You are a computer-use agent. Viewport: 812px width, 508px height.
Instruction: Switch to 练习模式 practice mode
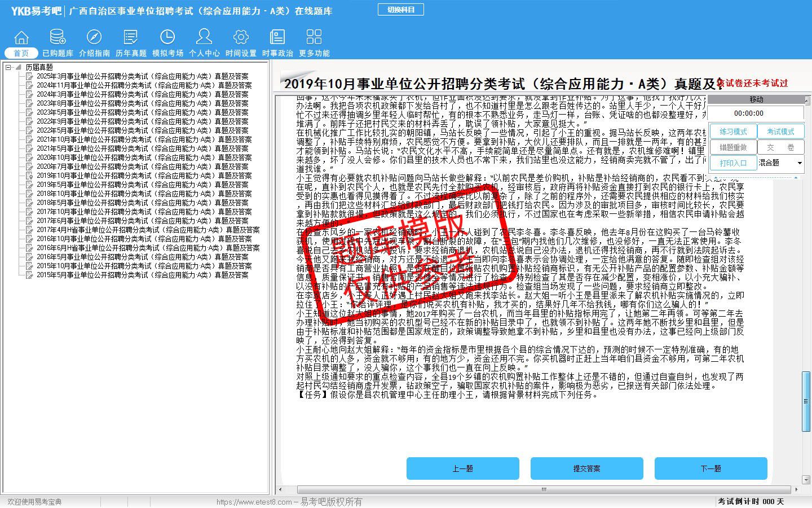click(733, 132)
